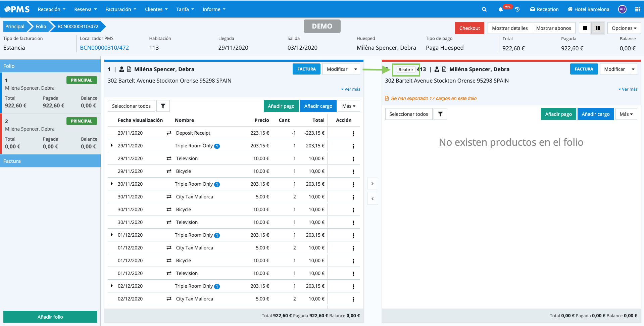Switch to two-column split view
644x326 pixels.
click(x=598, y=28)
